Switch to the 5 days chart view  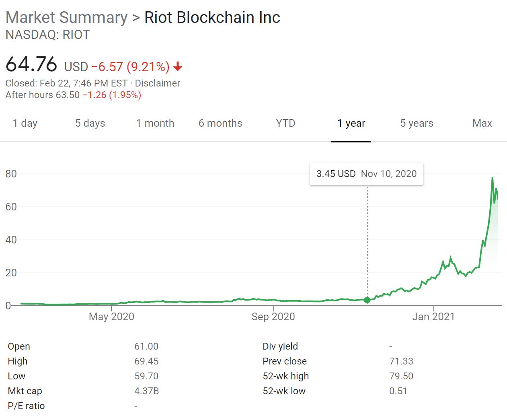(90, 124)
